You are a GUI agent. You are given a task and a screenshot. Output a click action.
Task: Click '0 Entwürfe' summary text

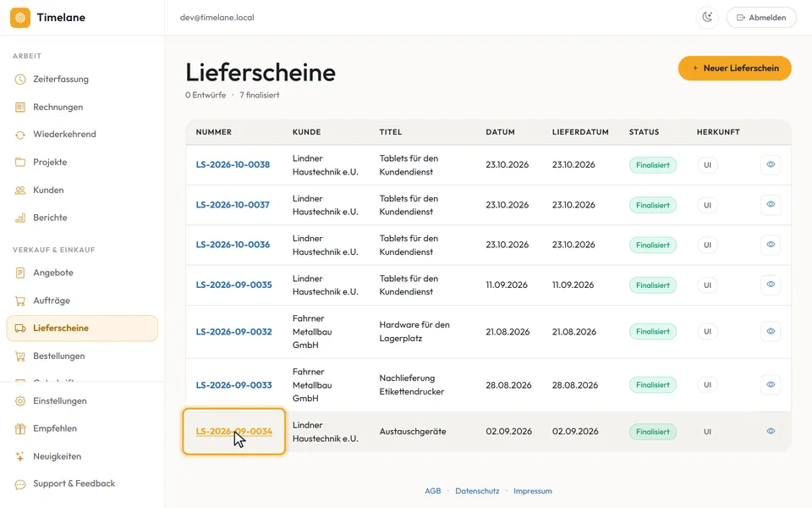[206, 96]
